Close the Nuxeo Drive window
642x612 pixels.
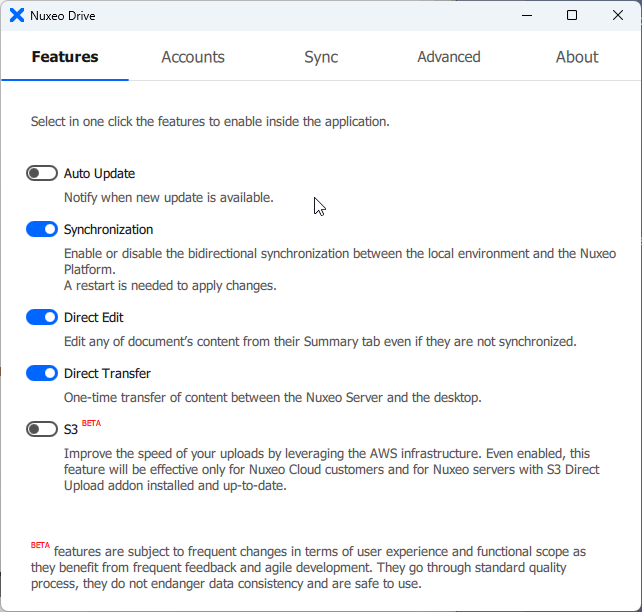click(x=618, y=16)
